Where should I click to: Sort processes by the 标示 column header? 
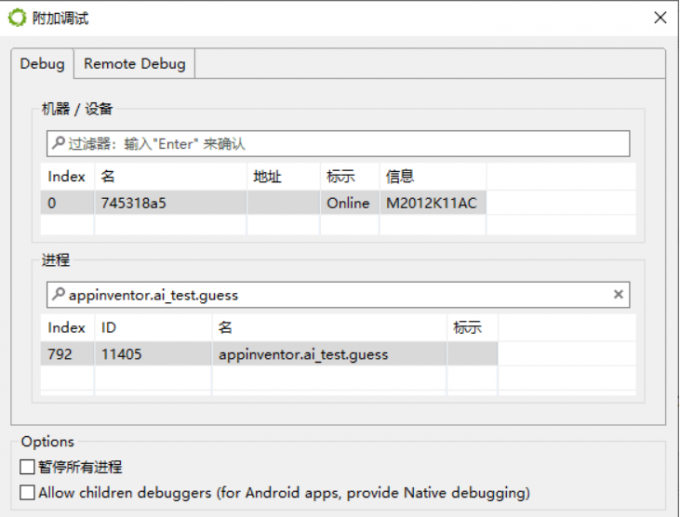(x=471, y=328)
